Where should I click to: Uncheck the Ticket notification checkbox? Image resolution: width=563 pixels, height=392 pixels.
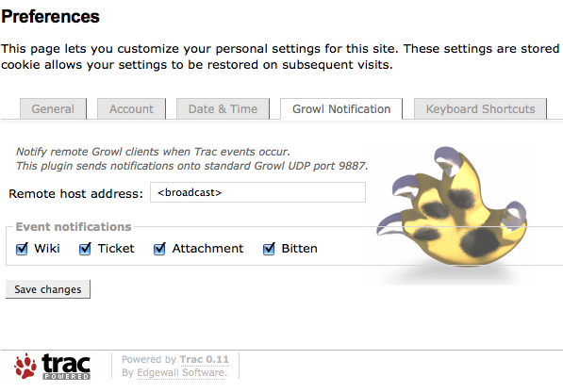point(85,249)
